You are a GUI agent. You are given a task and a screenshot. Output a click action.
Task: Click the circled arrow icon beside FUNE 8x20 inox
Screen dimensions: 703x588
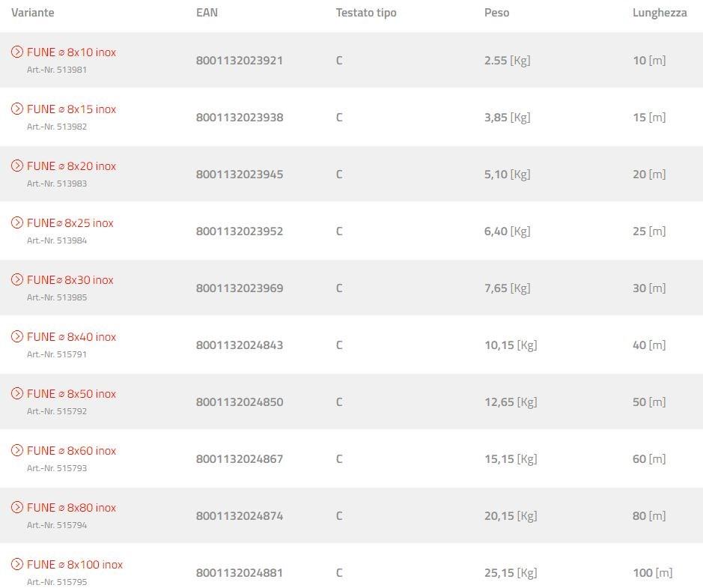click(17, 166)
